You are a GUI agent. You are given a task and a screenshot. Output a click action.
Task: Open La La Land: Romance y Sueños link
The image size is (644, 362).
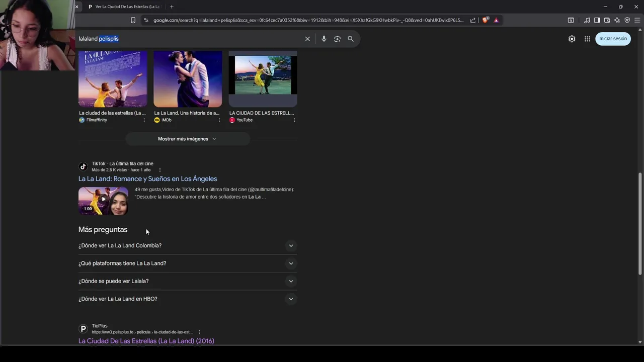147,178
